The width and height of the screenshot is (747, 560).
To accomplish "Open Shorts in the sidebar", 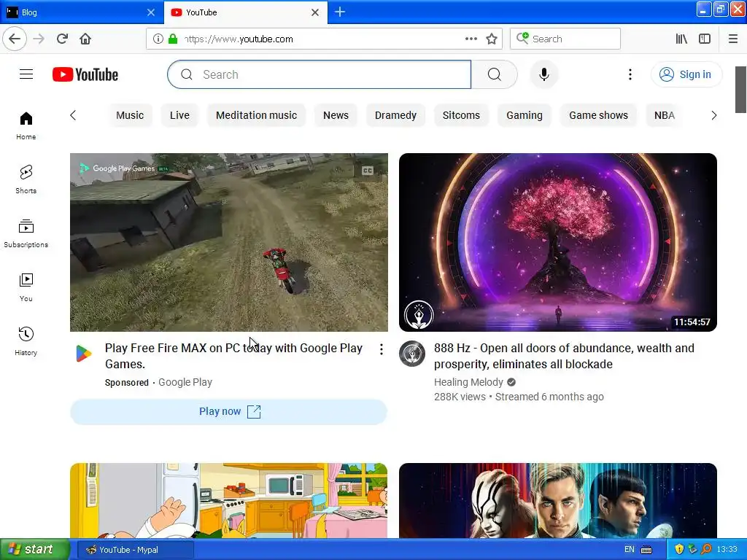I will [x=26, y=179].
